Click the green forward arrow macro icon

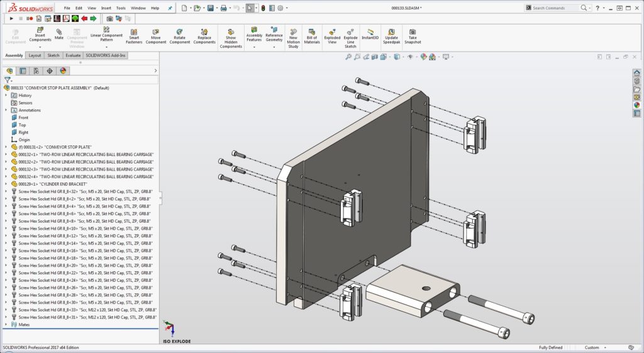(93, 18)
